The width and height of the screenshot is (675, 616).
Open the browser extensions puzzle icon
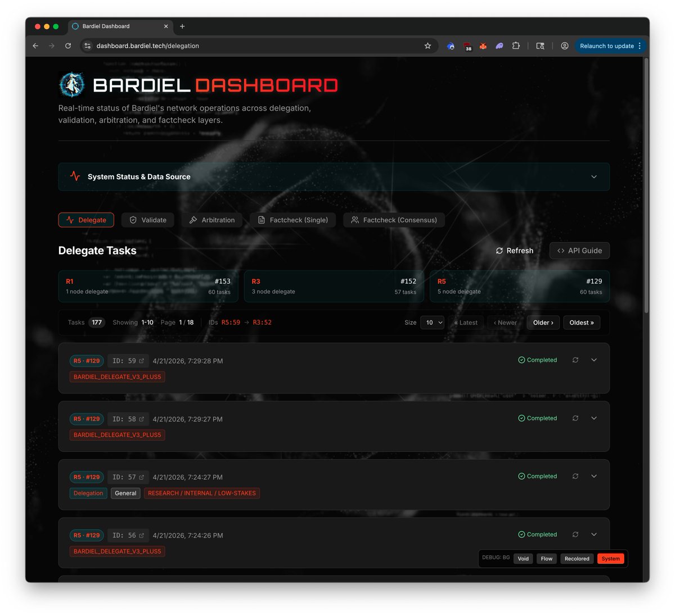pos(516,46)
